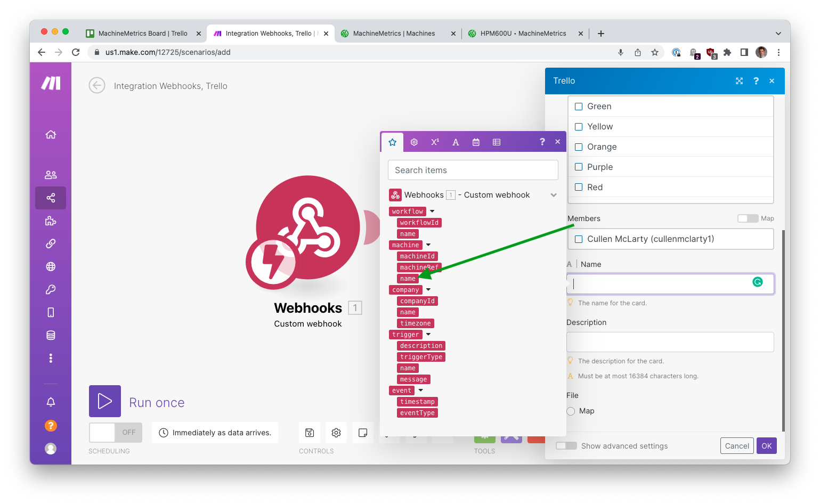This screenshot has width=820, height=504.
Task: Click the Make logo
Action: (51, 83)
